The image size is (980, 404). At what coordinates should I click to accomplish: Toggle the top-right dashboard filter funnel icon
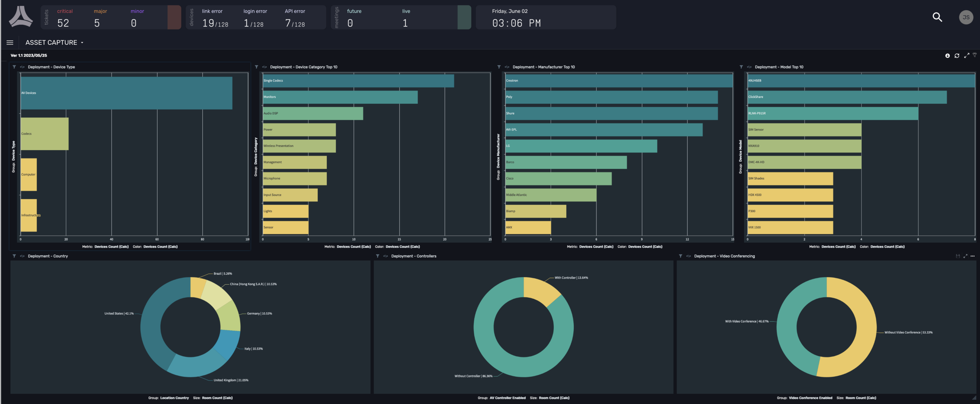975,55
